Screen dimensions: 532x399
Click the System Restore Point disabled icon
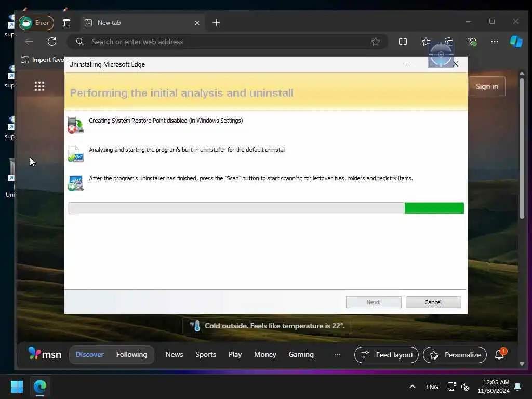tap(75, 125)
